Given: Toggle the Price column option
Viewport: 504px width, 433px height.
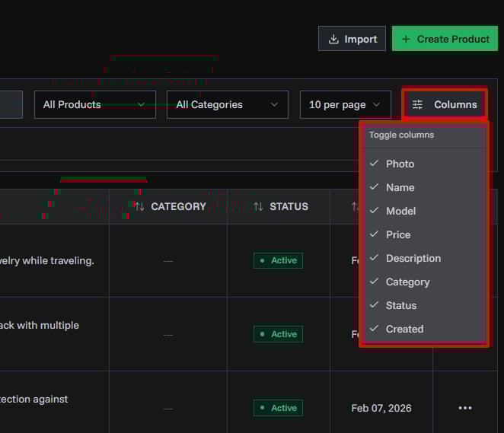Looking at the screenshot, I should point(424,234).
